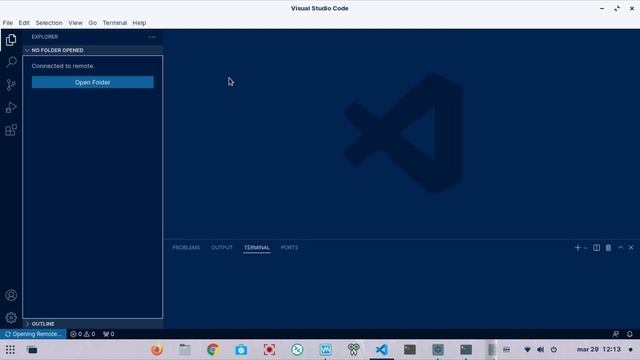This screenshot has width=640, height=360.
Task: Open the Selection menu
Action: [x=49, y=23]
